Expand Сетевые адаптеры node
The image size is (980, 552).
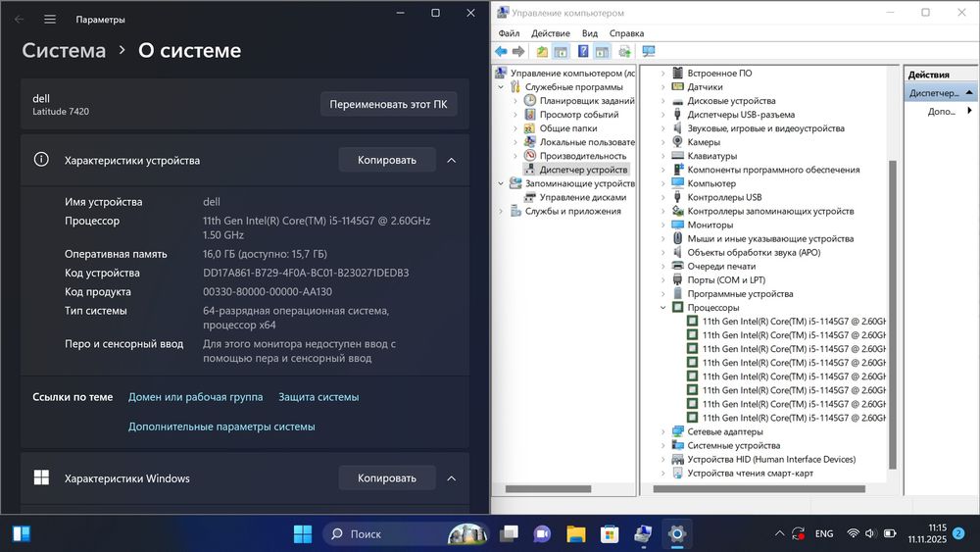[x=663, y=431]
